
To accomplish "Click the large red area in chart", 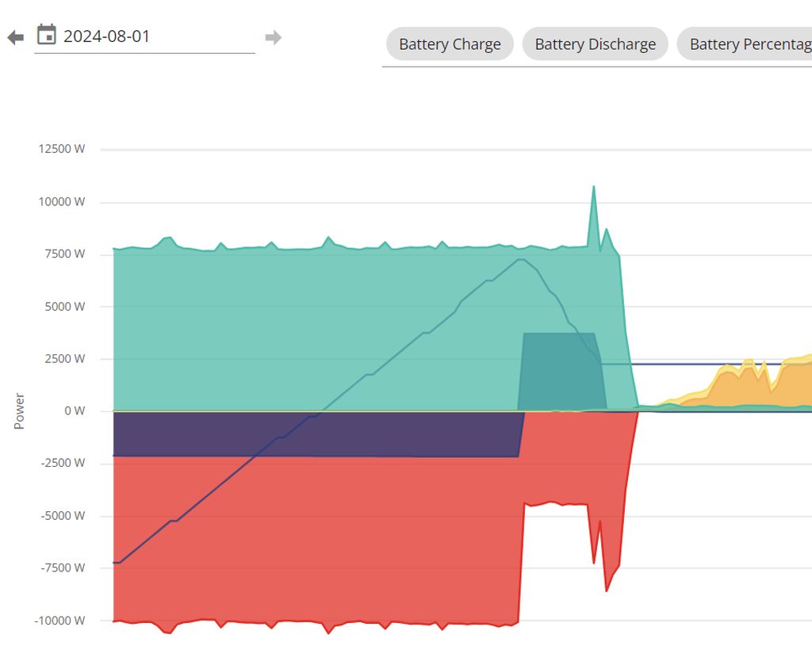I will click(317, 539).
